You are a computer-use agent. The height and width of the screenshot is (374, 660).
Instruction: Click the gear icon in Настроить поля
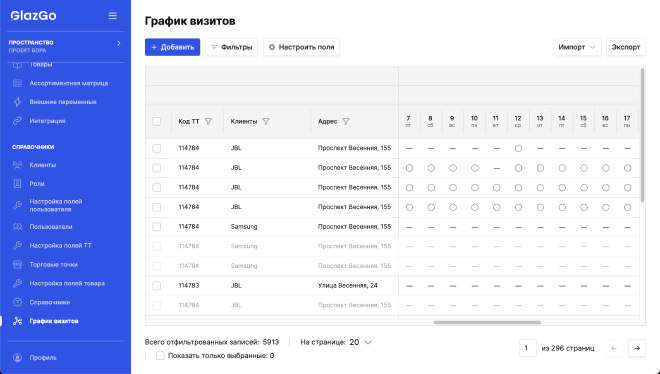pos(271,47)
